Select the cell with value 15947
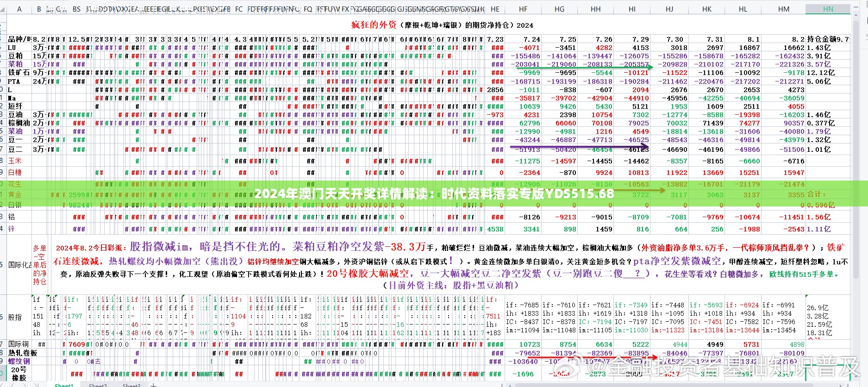This screenshot has width=868, height=387. point(784,172)
